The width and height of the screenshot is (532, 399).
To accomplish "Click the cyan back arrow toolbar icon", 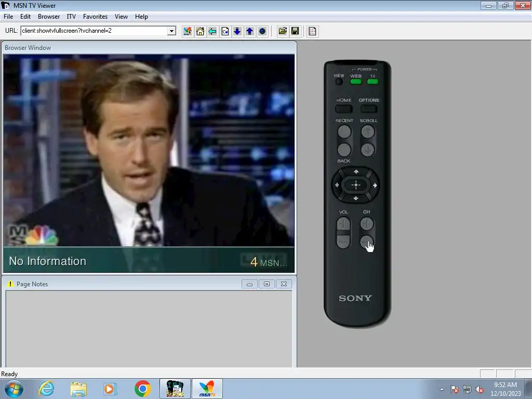I will pyautogui.click(x=212, y=31).
